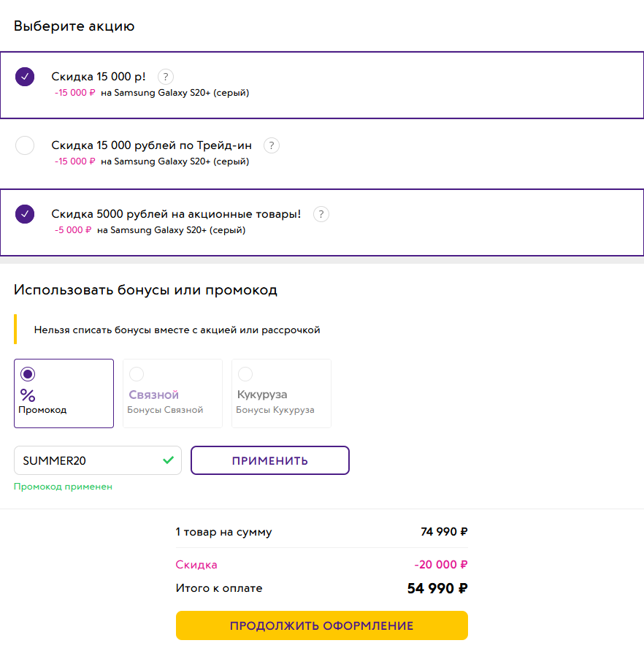Select the Бонусы Кукуруза radio button
Viewport: 644px width, 662px height.
[x=245, y=374]
